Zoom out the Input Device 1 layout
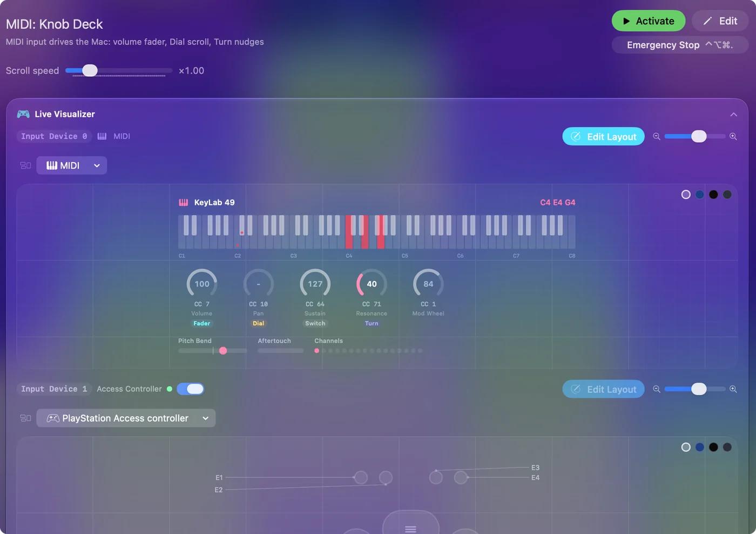 click(657, 389)
